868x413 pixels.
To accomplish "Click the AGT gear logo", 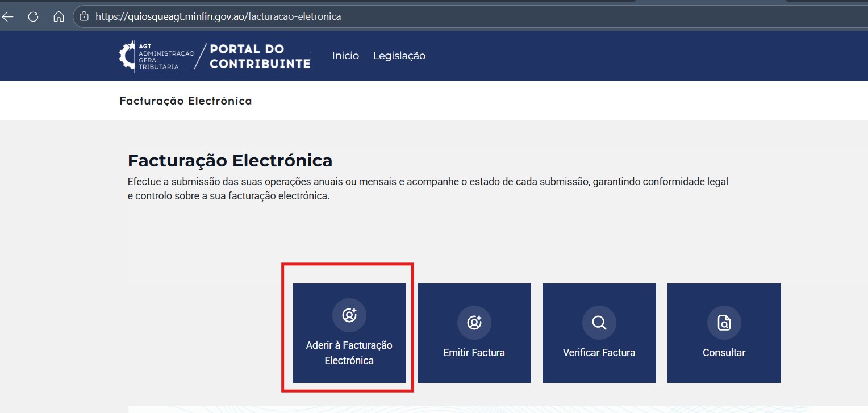I will pyautogui.click(x=127, y=56).
